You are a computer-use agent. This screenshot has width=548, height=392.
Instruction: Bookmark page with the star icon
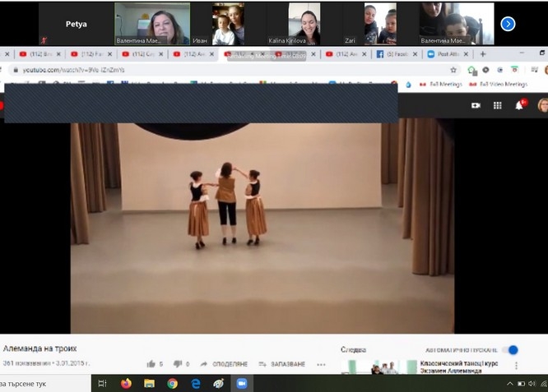453,70
